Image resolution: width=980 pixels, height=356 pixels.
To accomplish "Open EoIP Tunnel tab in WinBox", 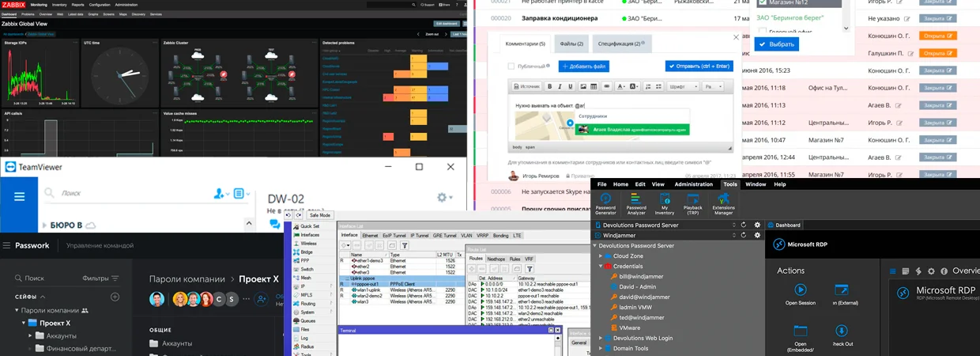I will click(394, 235).
